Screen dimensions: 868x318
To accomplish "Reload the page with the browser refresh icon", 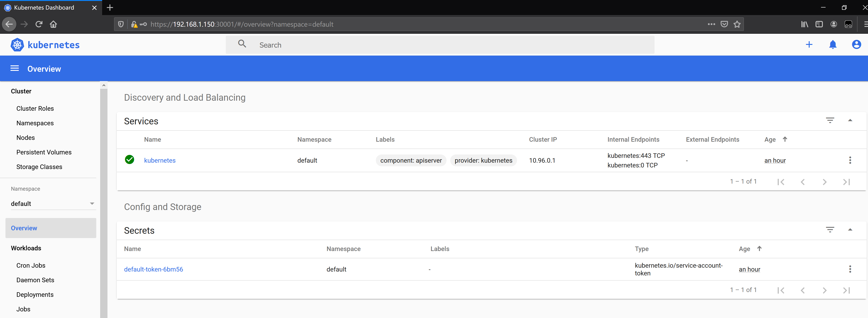I will click(39, 24).
